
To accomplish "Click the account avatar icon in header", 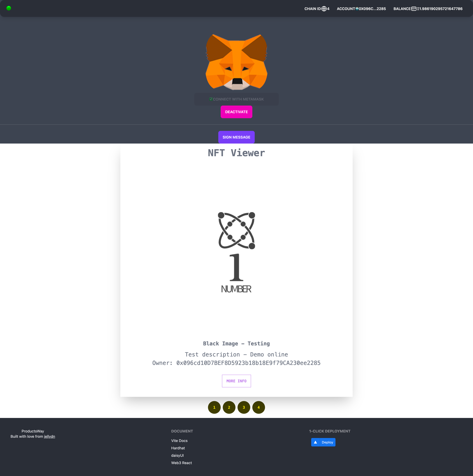I will [357, 9].
